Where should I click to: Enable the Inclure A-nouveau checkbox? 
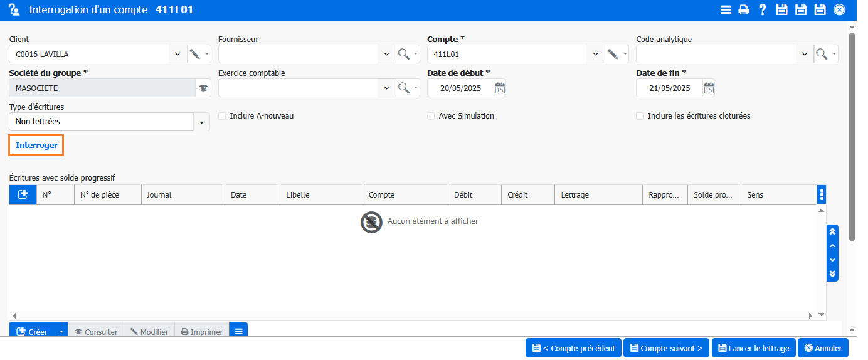point(222,116)
